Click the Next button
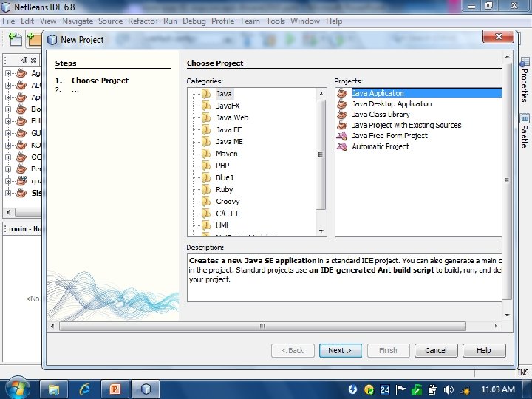Image resolution: width=532 pixels, height=399 pixels. 341,350
